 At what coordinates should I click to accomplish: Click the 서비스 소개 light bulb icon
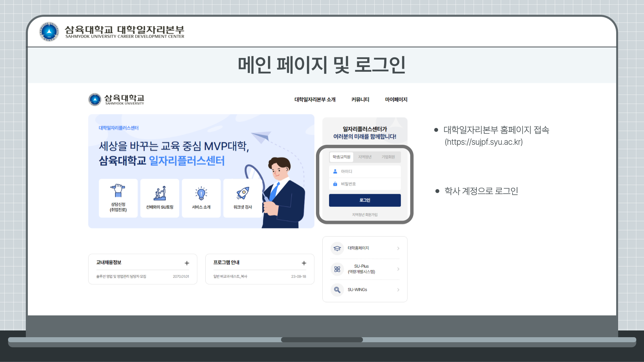[201, 193]
